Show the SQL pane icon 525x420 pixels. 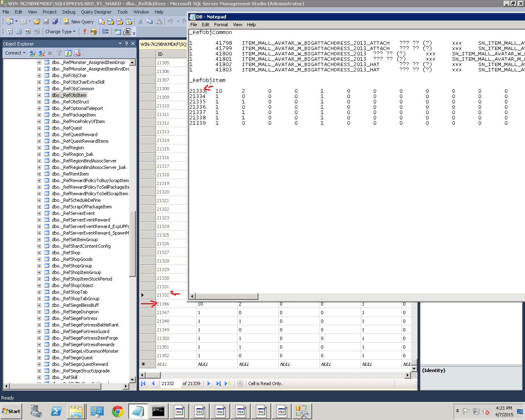pyautogui.click(x=27, y=32)
